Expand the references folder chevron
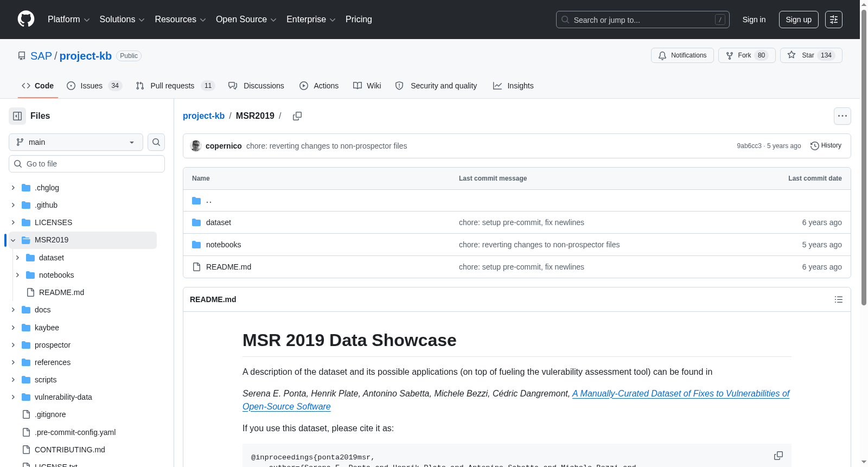Viewport: 868px width, 467px height. tap(13, 362)
